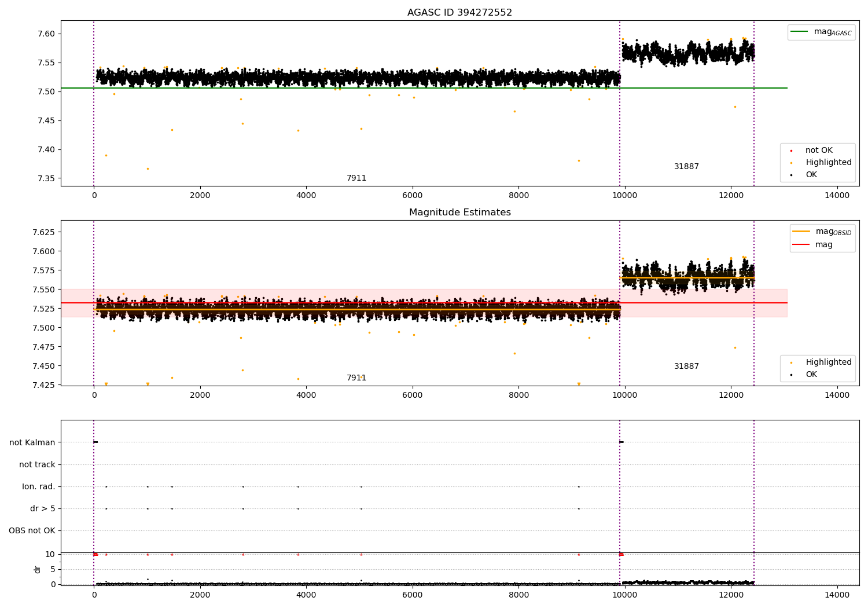
Task: Click the 'not track' axis label
Action: (37, 464)
